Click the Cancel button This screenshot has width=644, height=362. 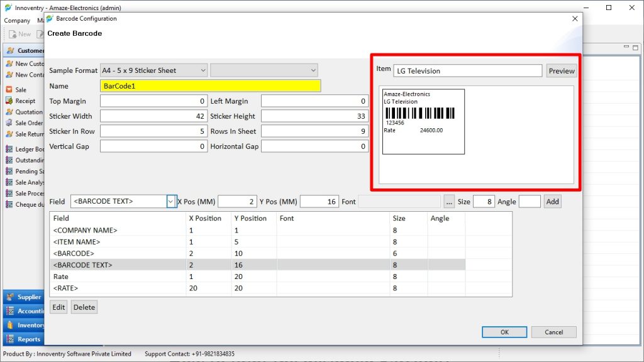click(x=553, y=332)
